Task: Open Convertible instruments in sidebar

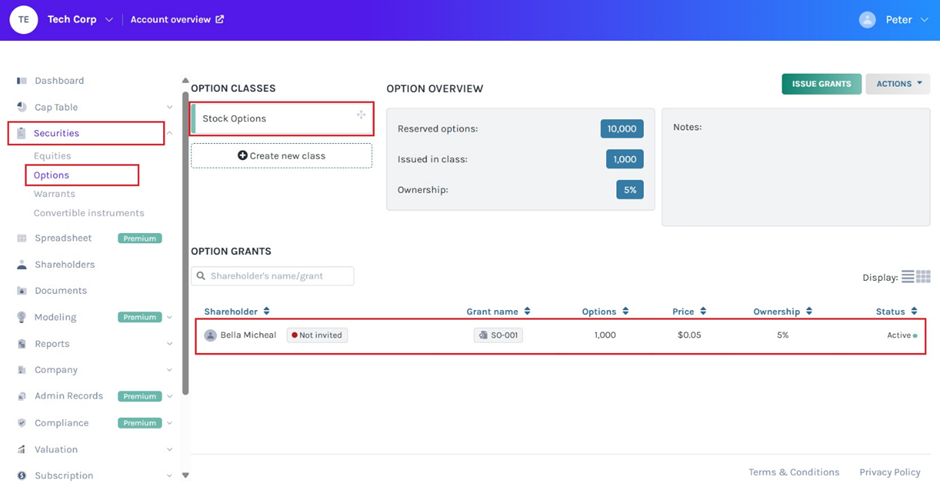Action: click(x=89, y=213)
